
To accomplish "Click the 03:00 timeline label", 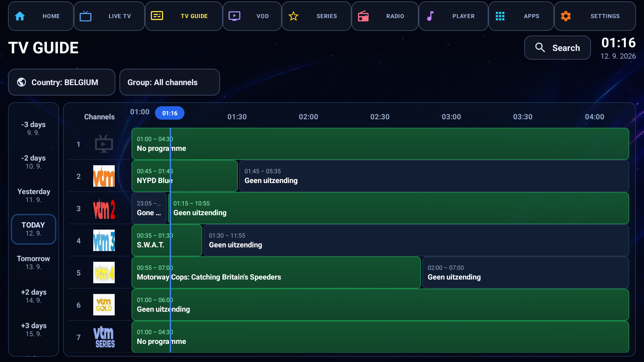I will pos(451,117).
